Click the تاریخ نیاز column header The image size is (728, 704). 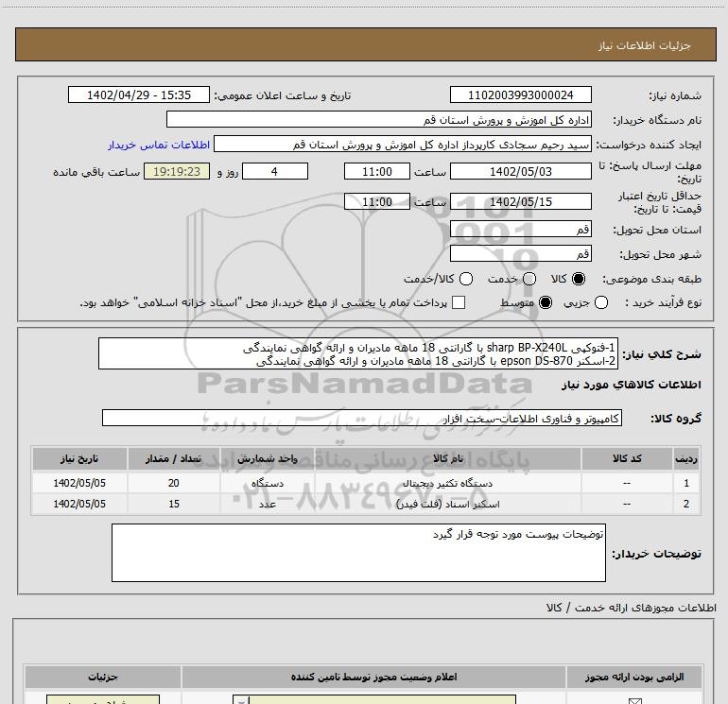coord(79,459)
